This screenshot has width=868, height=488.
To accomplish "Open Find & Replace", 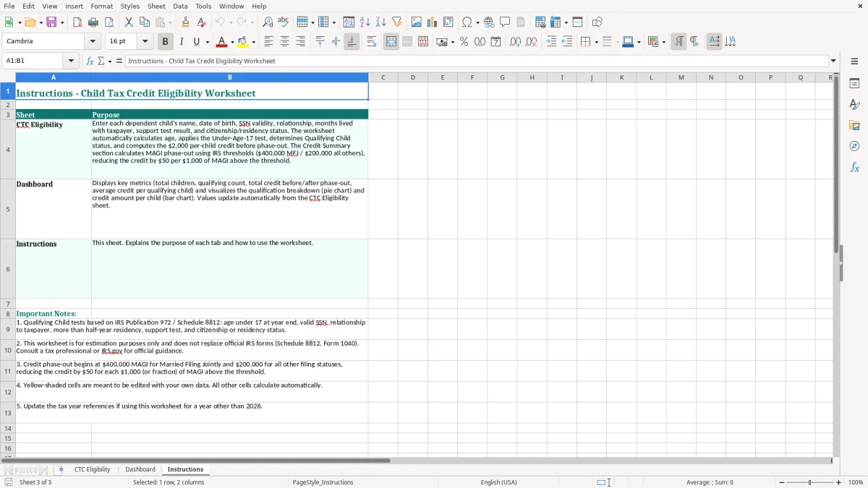I will point(268,22).
